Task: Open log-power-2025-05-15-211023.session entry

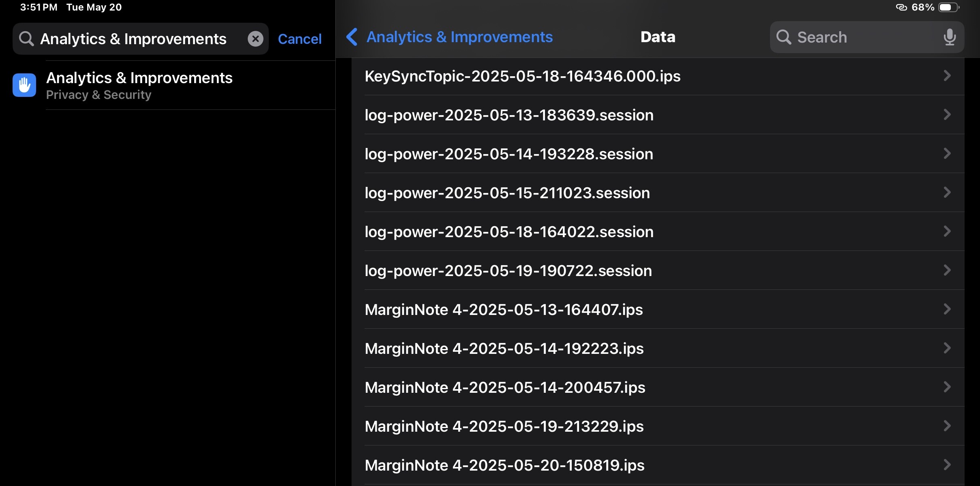Action: click(507, 193)
